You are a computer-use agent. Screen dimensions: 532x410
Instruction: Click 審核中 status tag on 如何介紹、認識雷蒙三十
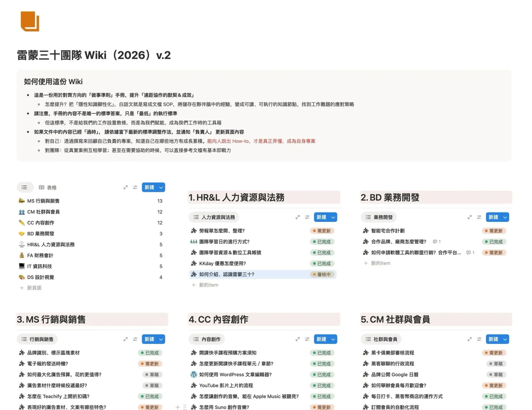(322, 274)
